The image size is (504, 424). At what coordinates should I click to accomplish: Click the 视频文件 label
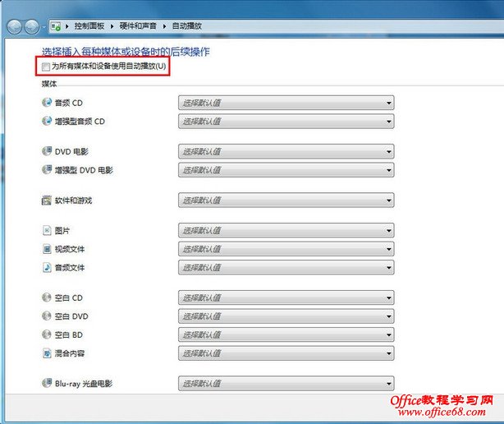click(70, 249)
